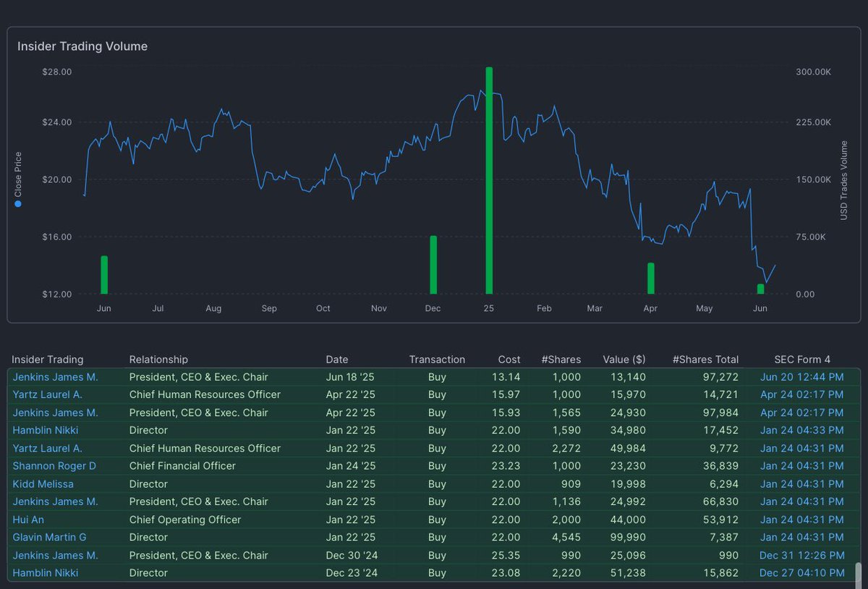The width and height of the screenshot is (868, 589).
Task: Open Yartz Laurel A. link with 2,272 shares
Action: coord(47,448)
